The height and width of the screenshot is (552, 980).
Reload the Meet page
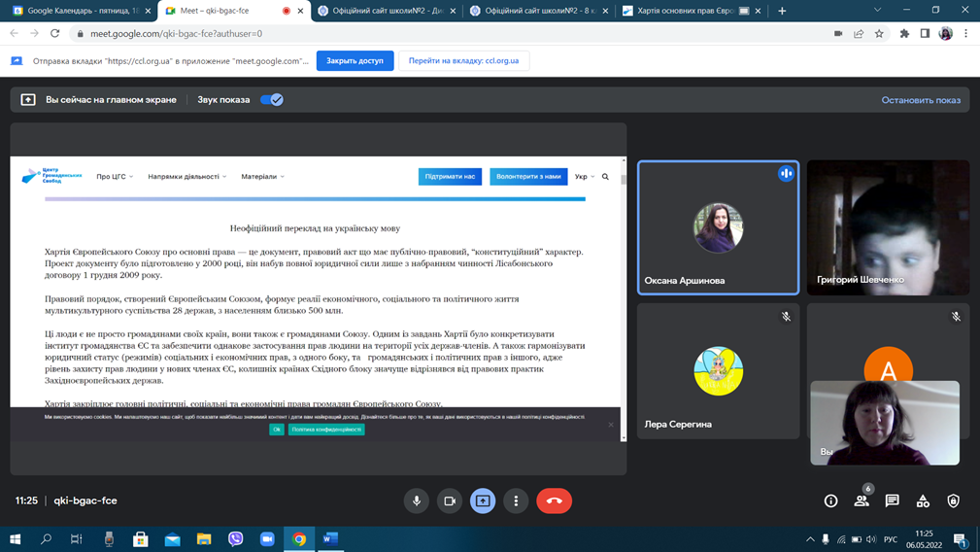pos(55,34)
